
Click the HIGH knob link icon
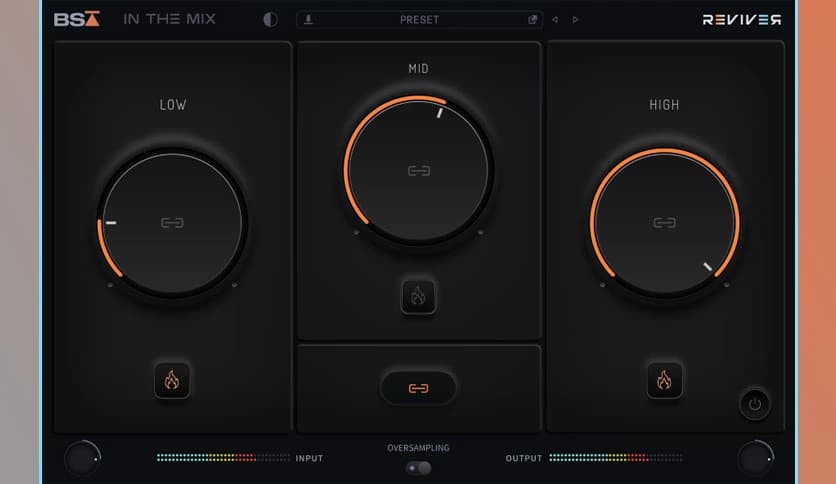(664, 222)
